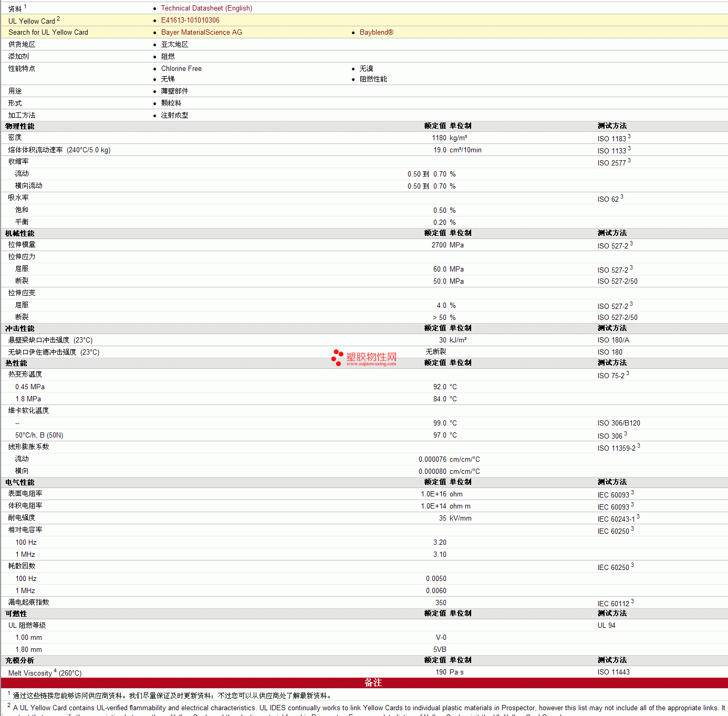The width and height of the screenshot is (728, 716).
Task: Select the '吸水率' row label
Action: pyautogui.click(x=18, y=198)
